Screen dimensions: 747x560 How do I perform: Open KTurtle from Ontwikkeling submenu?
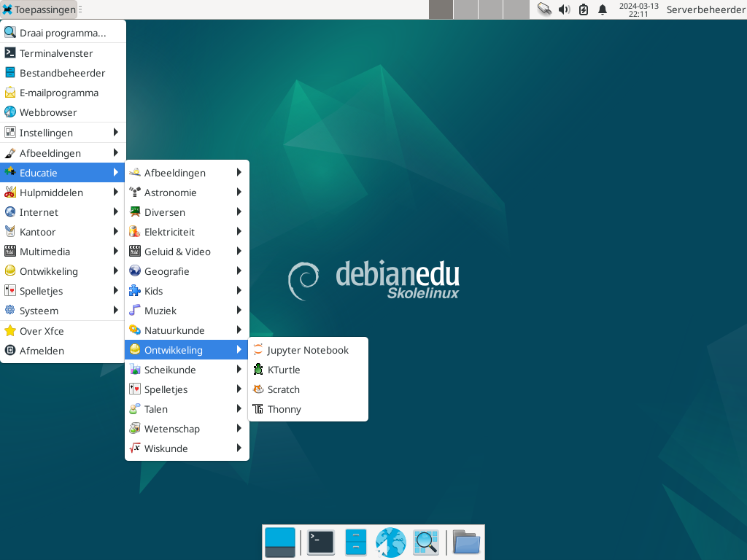308,370
